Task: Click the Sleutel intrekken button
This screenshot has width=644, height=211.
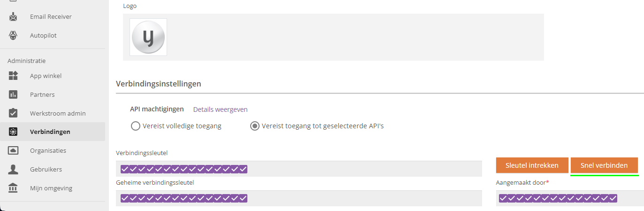Action: tap(532, 165)
